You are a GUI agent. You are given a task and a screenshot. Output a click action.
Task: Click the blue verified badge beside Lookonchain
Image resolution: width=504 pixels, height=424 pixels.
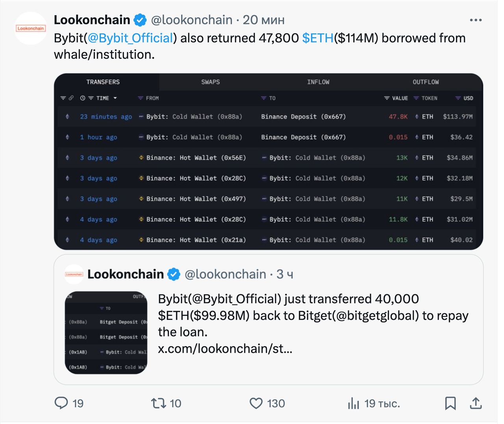pyautogui.click(x=140, y=20)
